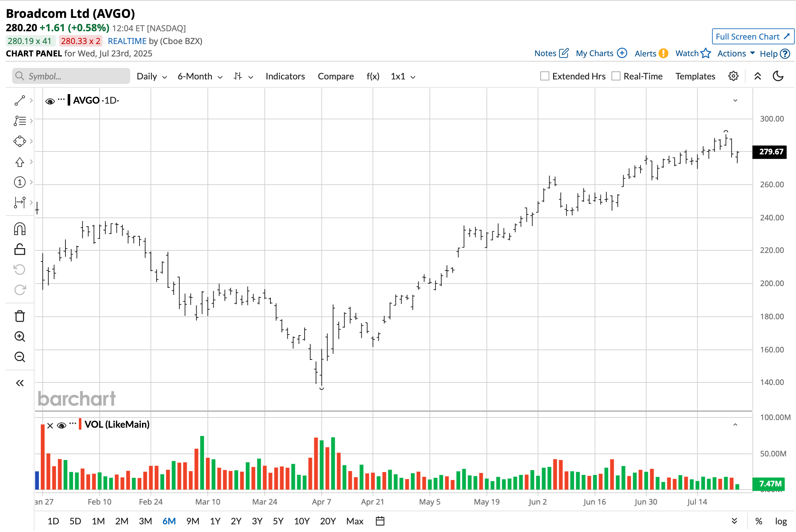The image size is (796, 532).
Task: Zoom in on the chart
Action: pos(20,336)
